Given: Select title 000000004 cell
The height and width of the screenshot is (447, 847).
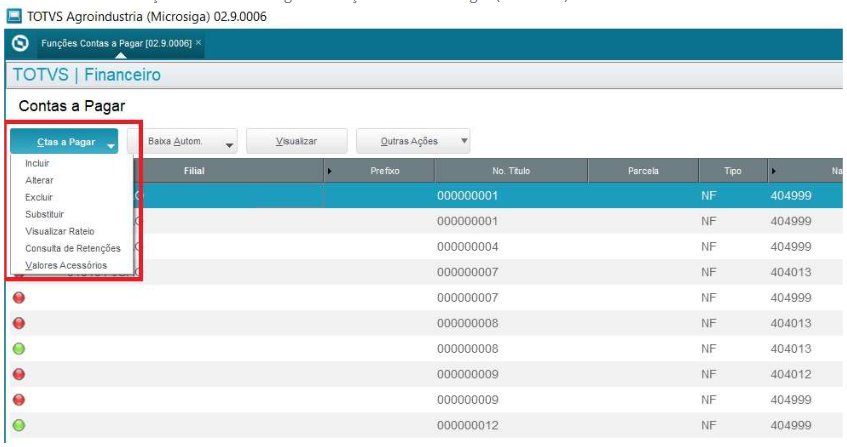Looking at the screenshot, I should tap(467, 247).
